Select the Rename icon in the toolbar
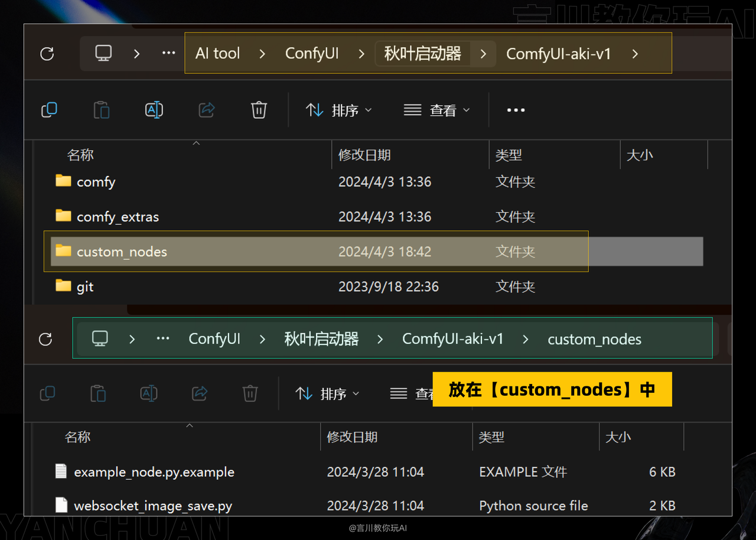 154,109
